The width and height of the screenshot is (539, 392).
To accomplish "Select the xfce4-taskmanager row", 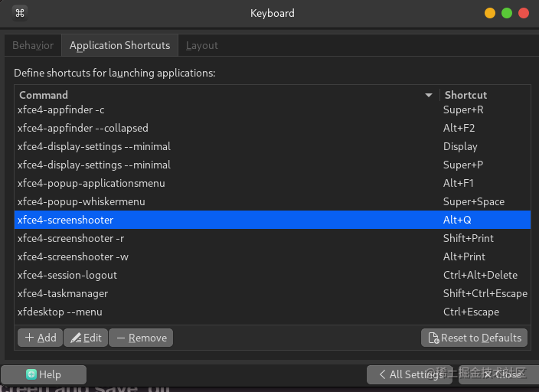I will click(x=273, y=294).
